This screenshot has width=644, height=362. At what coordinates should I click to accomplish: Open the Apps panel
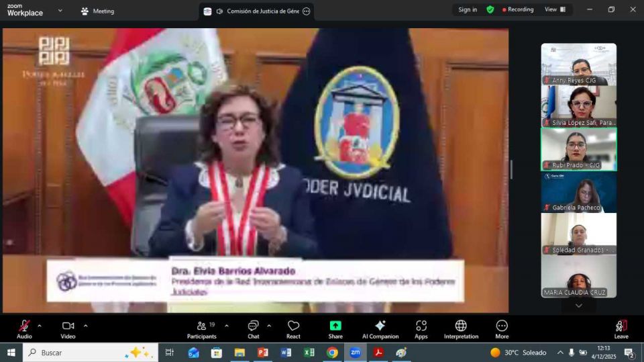tap(421, 328)
